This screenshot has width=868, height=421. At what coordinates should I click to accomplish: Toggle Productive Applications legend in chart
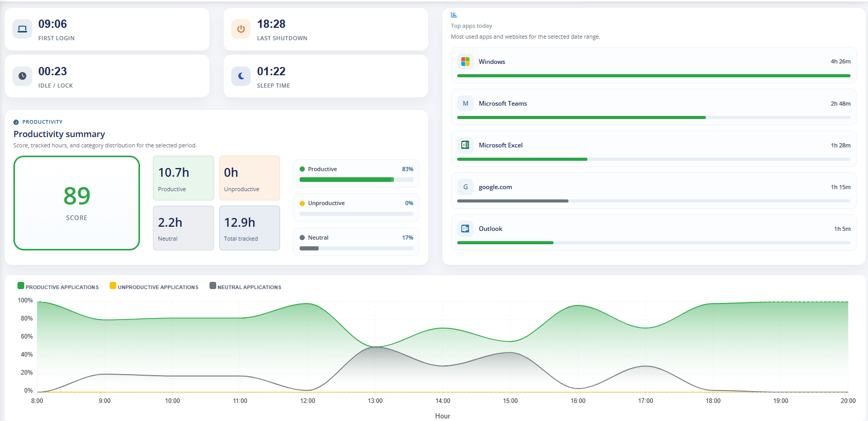[x=58, y=287]
